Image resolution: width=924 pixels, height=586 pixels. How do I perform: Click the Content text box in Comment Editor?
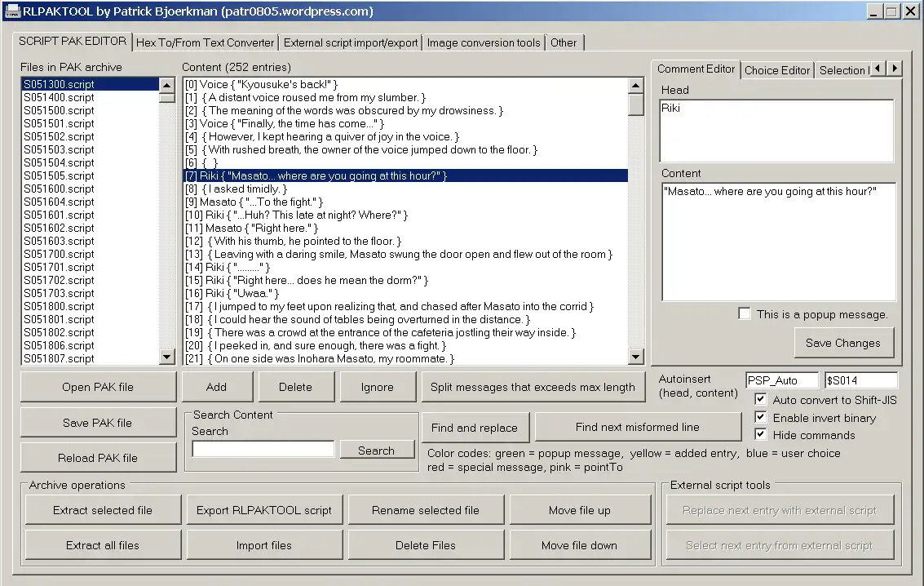(779, 241)
